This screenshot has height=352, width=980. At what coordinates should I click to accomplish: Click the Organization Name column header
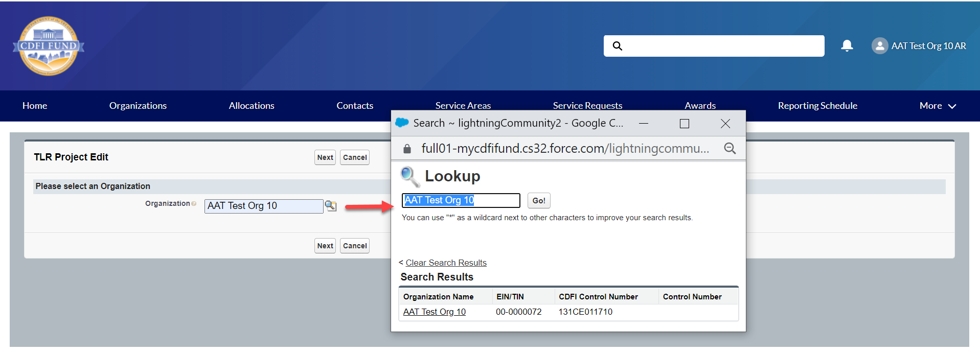pos(439,297)
